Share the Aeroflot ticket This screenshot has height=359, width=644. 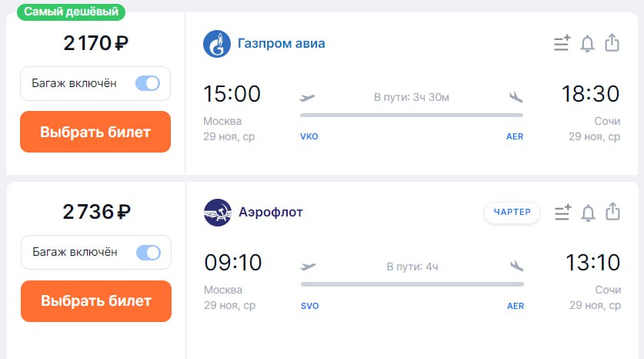coord(612,211)
